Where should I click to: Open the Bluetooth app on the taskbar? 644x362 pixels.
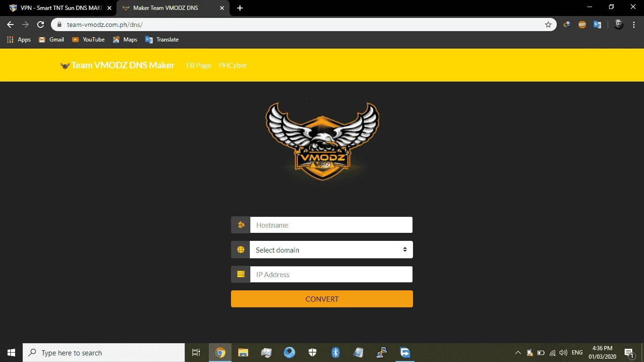[335, 353]
